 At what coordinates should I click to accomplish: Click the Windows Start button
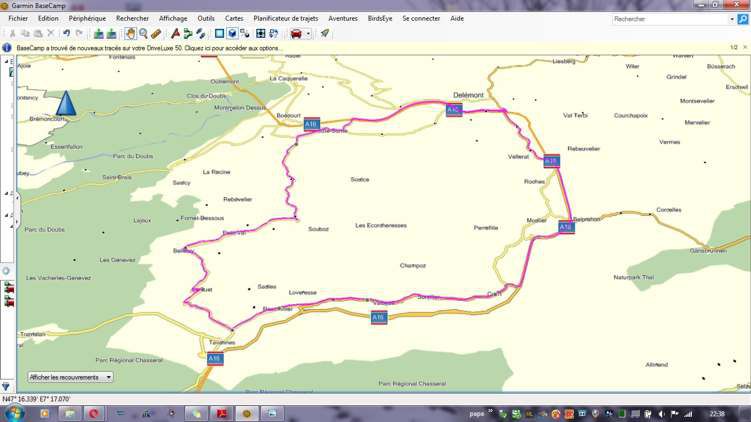tap(14, 413)
